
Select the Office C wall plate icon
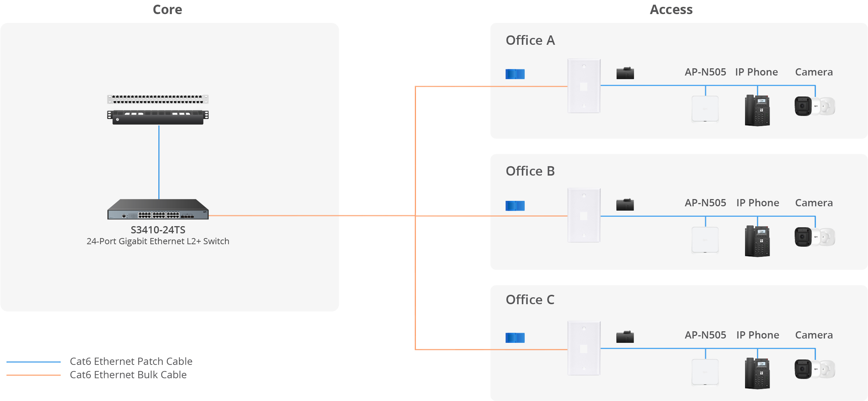(584, 348)
